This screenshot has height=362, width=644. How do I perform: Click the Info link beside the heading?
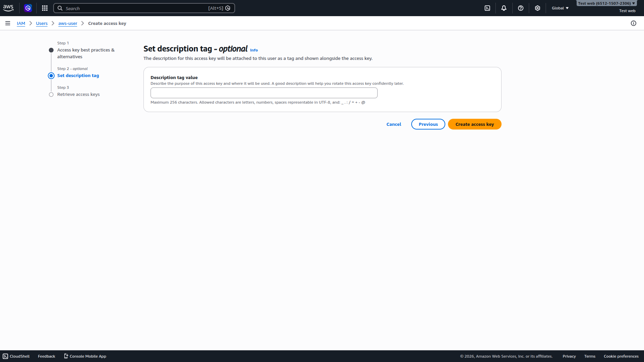[x=254, y=50]
